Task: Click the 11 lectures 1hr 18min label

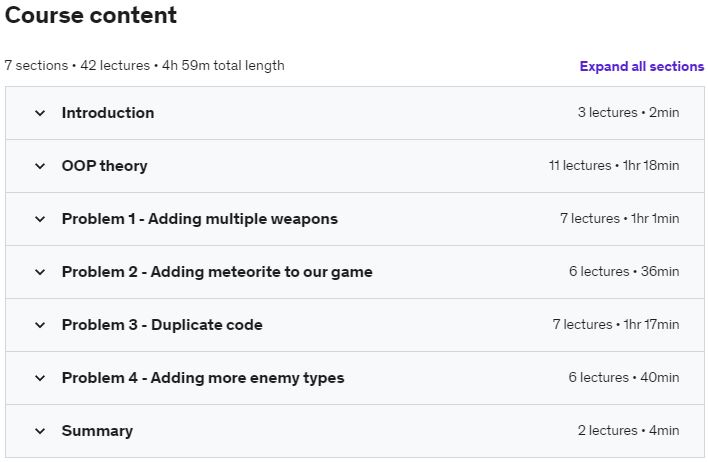Action: tap(613, 166)
